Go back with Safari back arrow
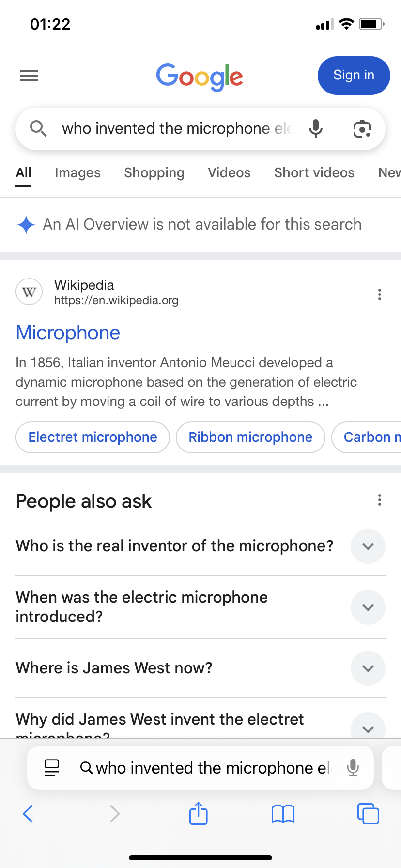The width and height of the screenshot is (401, 868). pyautogui.click(x=28, y=813)
